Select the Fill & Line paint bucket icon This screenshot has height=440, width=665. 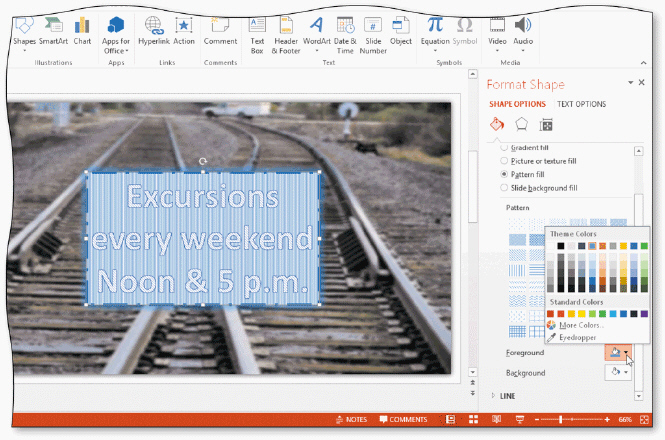(497, 124)
